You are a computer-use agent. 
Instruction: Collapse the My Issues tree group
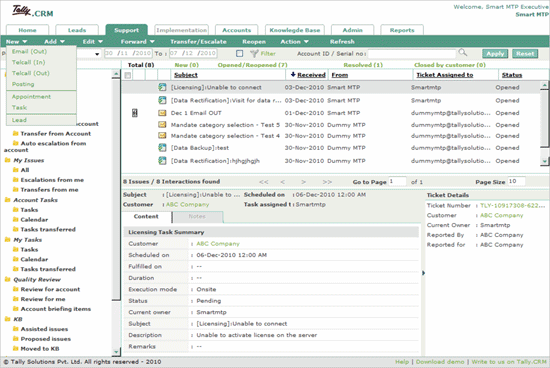pos(25,160)
